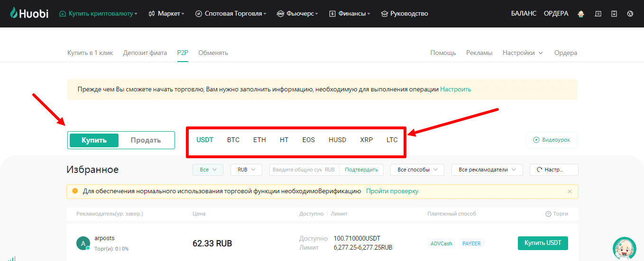Click the app download icon in the header
The height and width of the screenshot is (261, 644).
coord(614,14)
